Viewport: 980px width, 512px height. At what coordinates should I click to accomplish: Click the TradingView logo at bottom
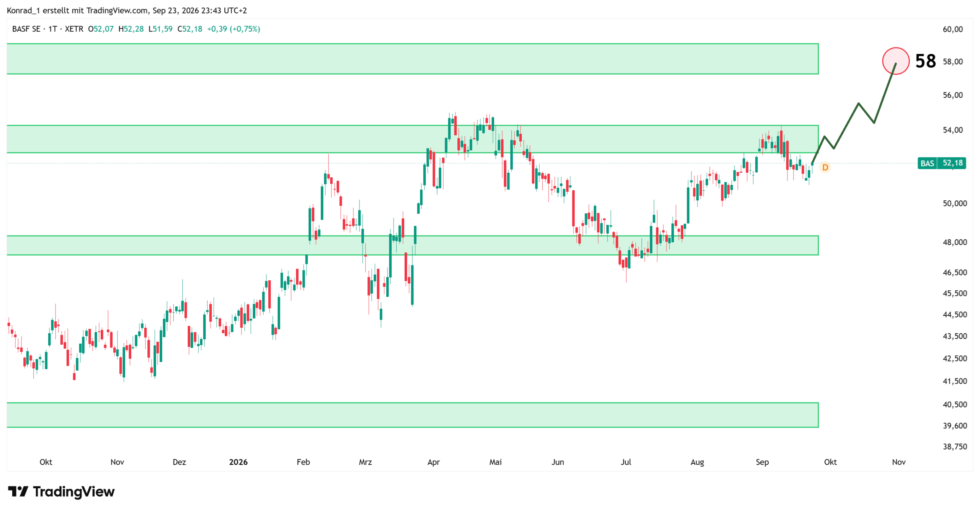point(61,491)
